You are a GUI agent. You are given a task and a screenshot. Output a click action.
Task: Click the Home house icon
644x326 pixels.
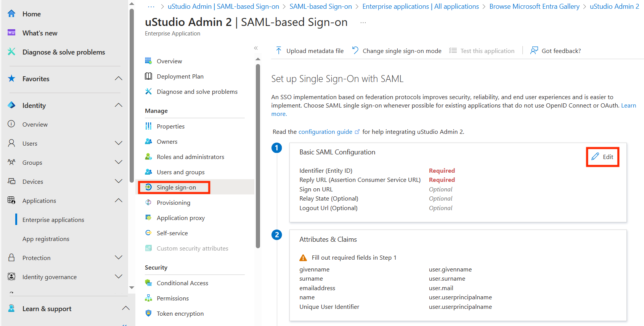click(12, 14)
